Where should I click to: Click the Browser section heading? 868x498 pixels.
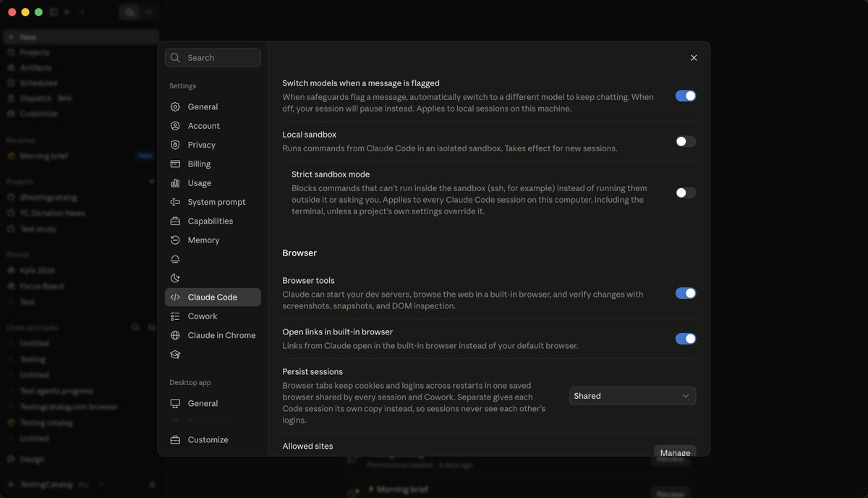tap(299, 253)
